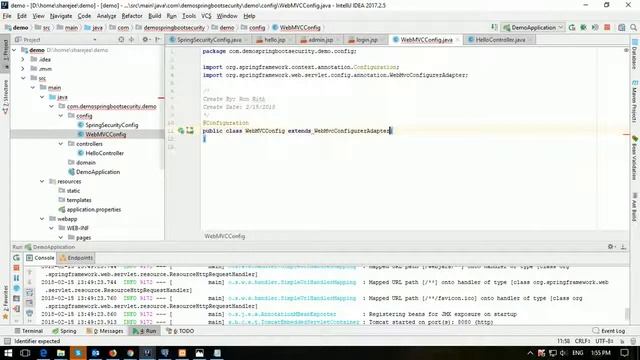640x360 pixels.
Task: Collapse the java folder node
Action: point(42,97)
